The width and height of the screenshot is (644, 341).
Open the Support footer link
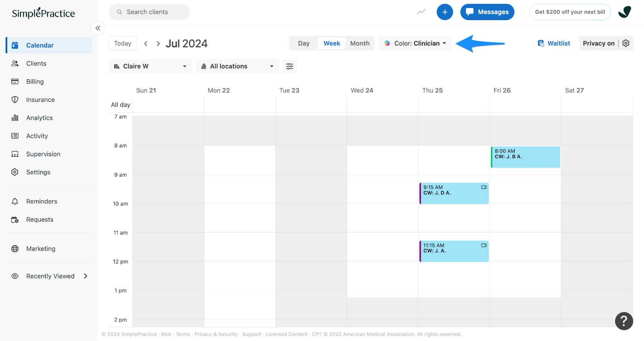tap(252, 334)
